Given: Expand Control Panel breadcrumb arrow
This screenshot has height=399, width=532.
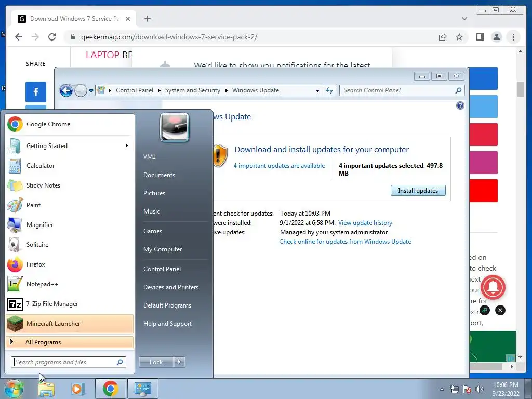Looking at the screenshot, I should (x=159, y=90).
